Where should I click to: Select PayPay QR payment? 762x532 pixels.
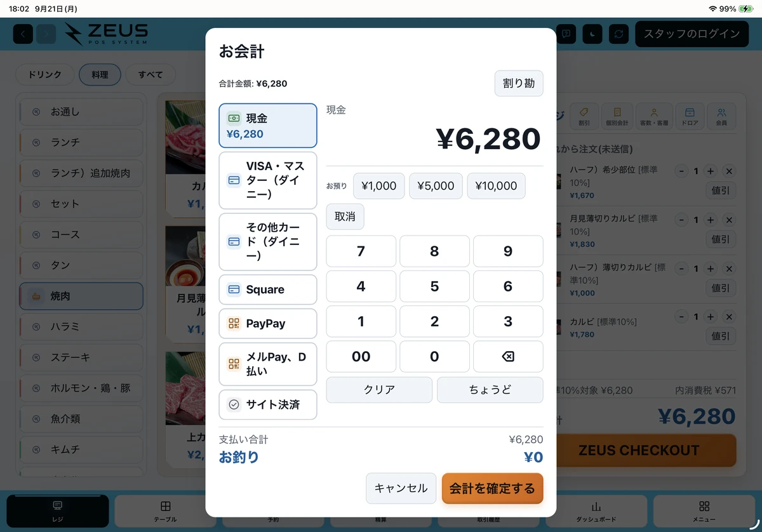268,324
